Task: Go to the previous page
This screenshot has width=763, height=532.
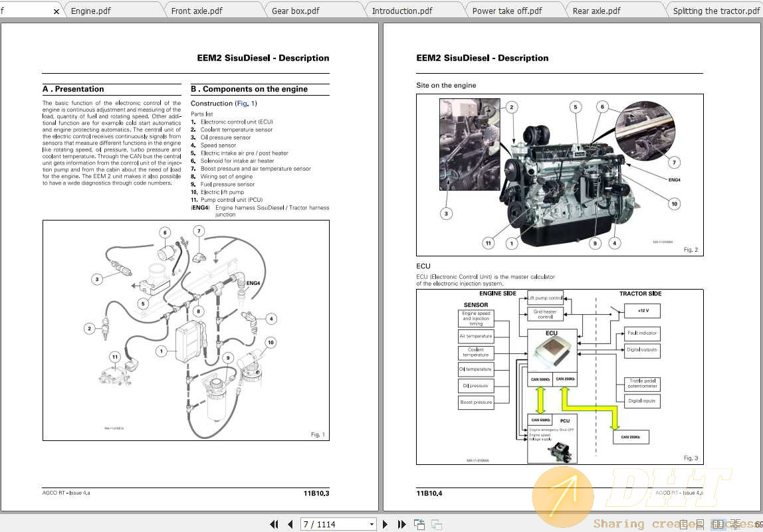Action: 290,524
